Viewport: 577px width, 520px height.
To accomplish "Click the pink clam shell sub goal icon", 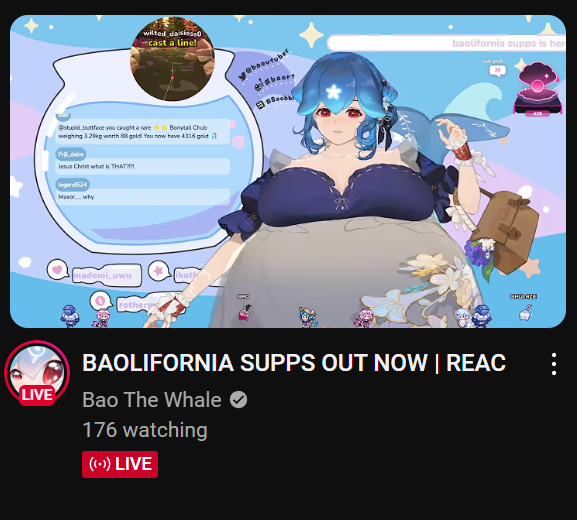I will coord(537,89).
